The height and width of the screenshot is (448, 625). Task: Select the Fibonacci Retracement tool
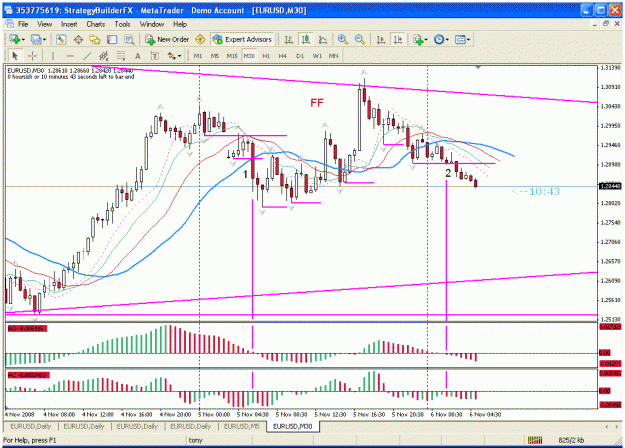click(121, 56)
